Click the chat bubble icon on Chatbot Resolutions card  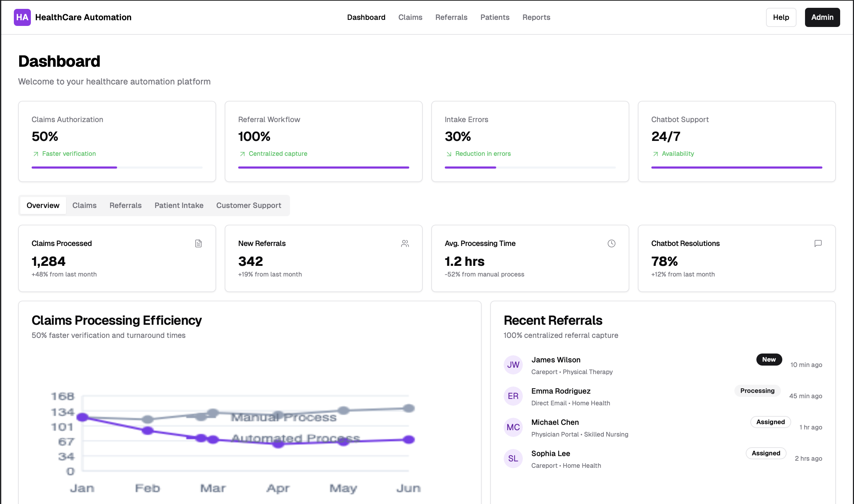pos(818,243)
